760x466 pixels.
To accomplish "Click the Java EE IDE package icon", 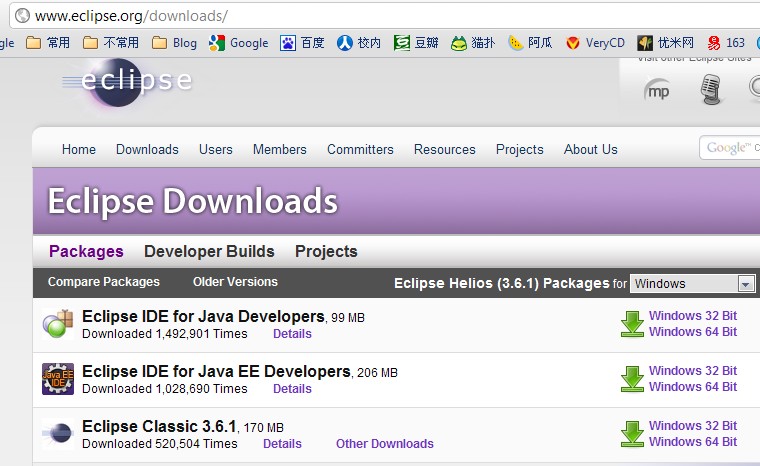I will (x=58, y=379).
